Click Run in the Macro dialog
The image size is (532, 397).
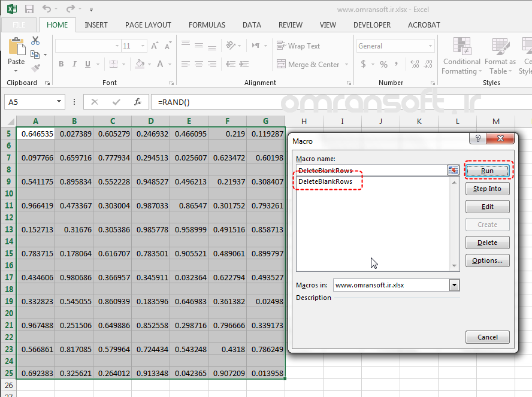click(488, 171)
